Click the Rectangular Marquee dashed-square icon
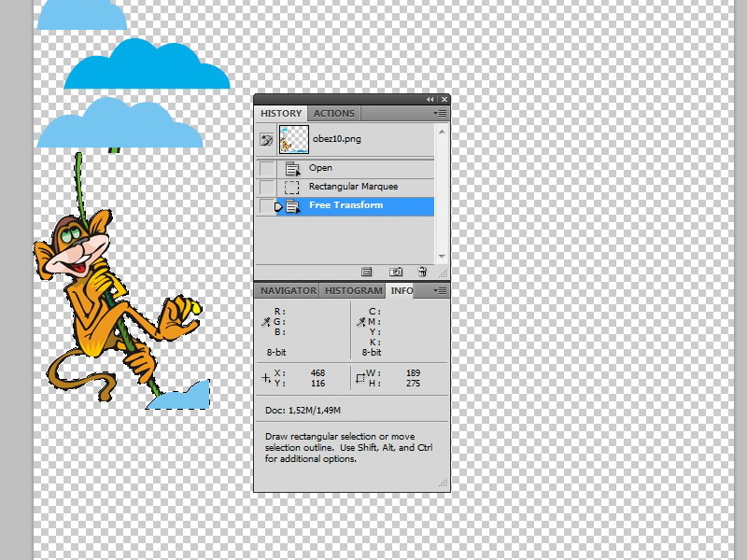The height and width of the screenshot is (560, 747). pos(291,188)
